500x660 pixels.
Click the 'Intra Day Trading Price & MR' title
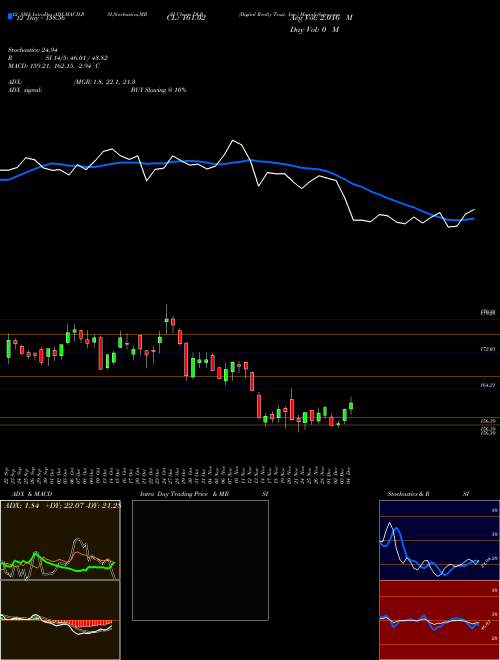coord(184,494)
